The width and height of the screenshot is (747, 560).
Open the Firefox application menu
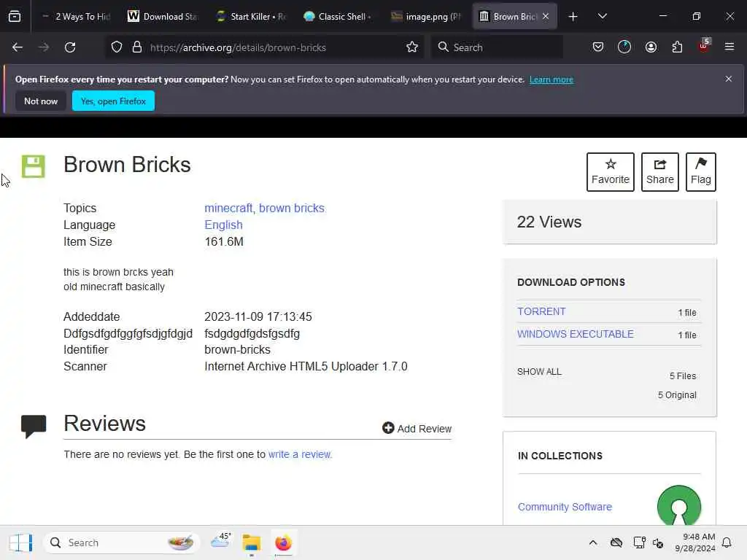click(x=729, y=47)
